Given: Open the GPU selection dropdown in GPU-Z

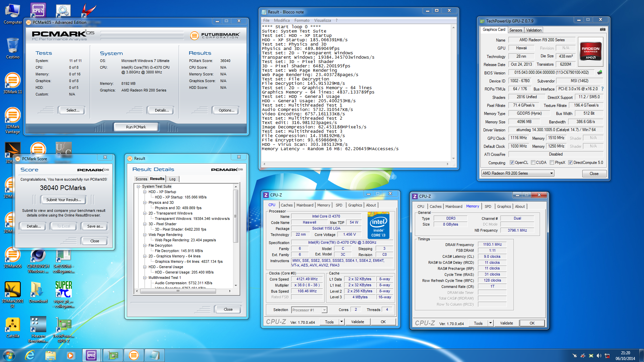Looking at the screenshot, I should [x=518, y=173].
